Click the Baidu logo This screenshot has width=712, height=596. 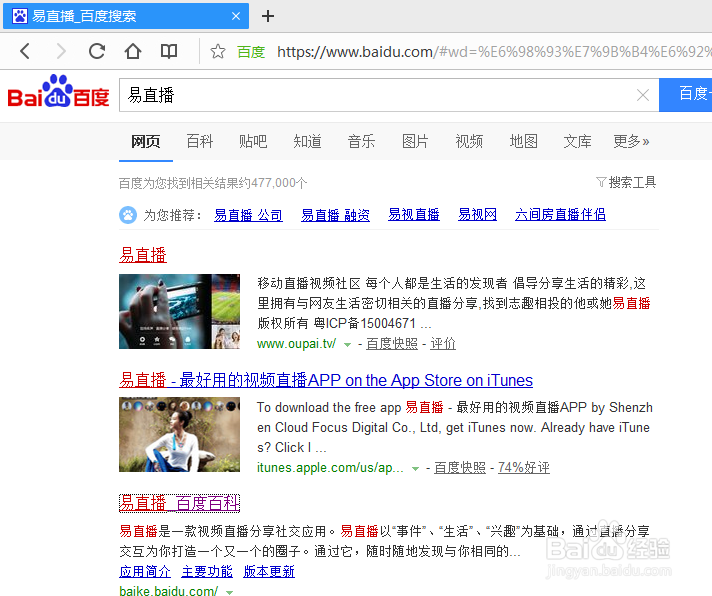click(58, 91)
